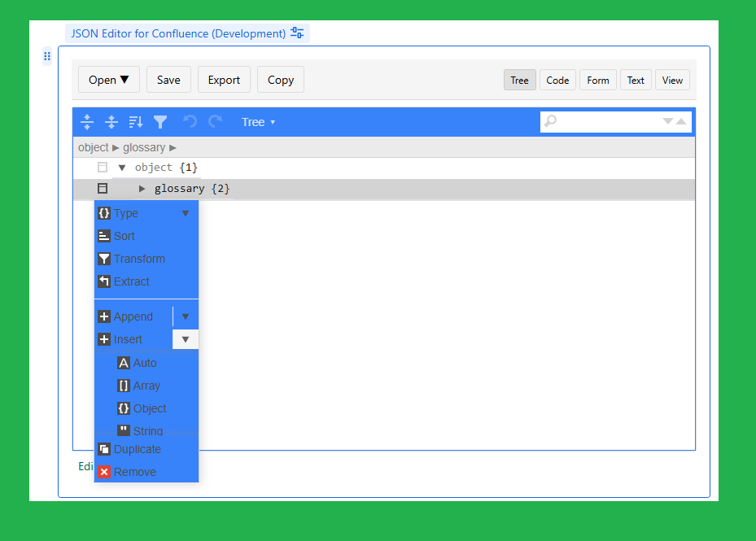Expand the Append submenu arrow
The width and height of the screenshot is (756, 541).
pyautogui.click(x=186, y=316)
